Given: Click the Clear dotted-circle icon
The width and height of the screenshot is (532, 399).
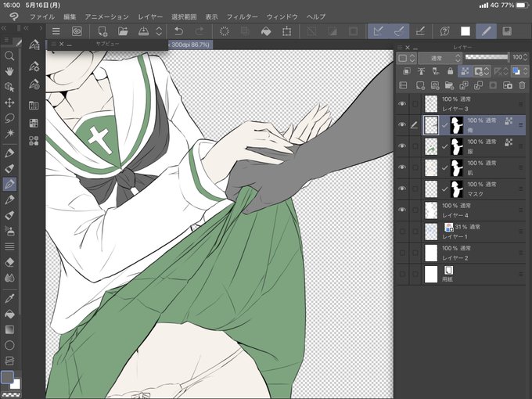Looking at the screenshot, I should (x=225, y=31).
